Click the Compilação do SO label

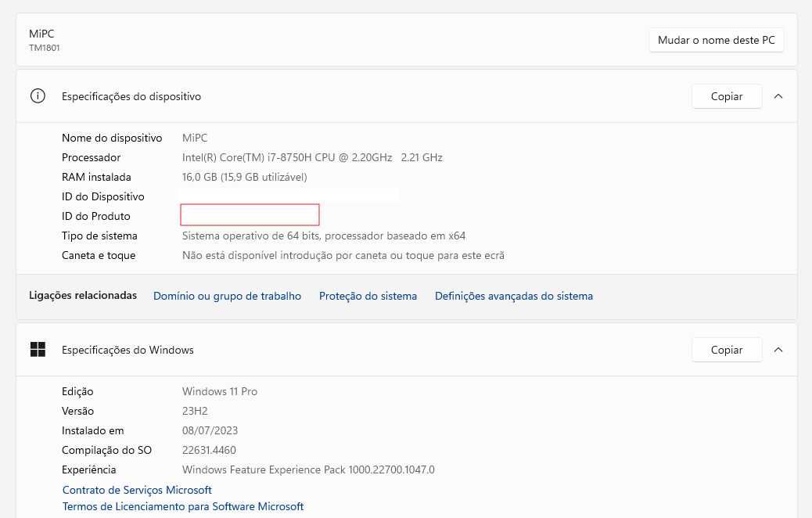click(x=106, y=451)
